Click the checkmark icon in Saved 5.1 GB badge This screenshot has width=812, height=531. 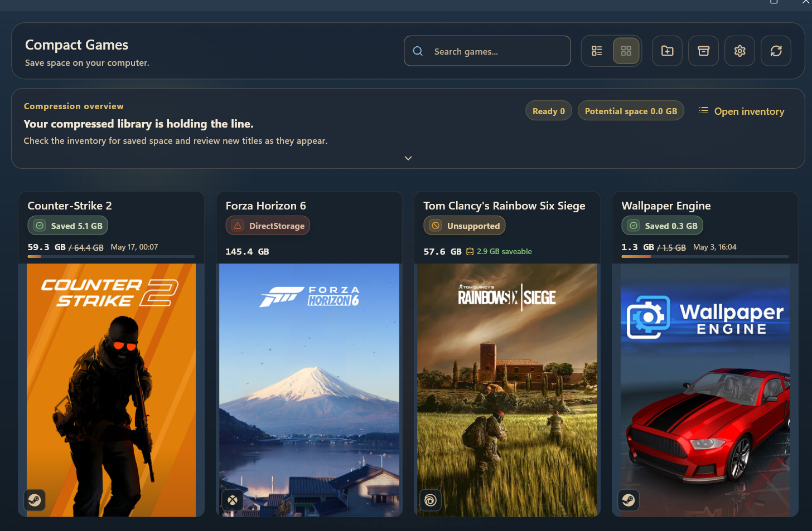click(x=40, y=226)
